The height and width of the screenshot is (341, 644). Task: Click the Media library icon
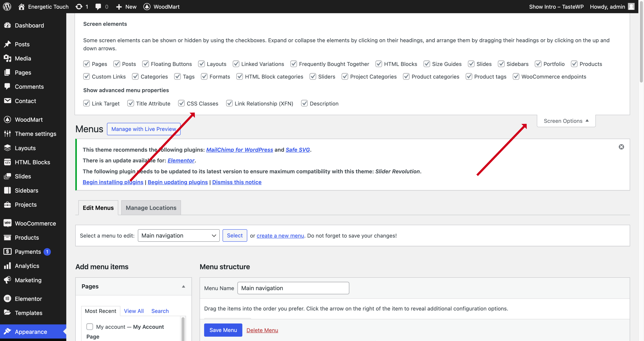8,58
